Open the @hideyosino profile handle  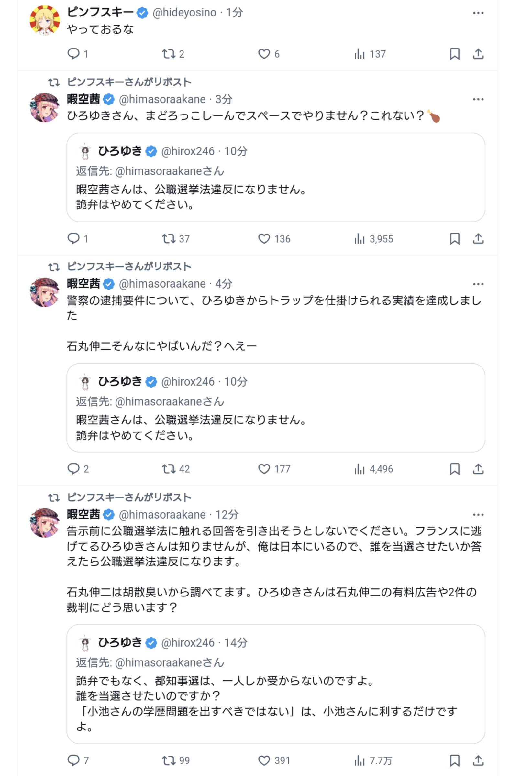coord(184,13)
